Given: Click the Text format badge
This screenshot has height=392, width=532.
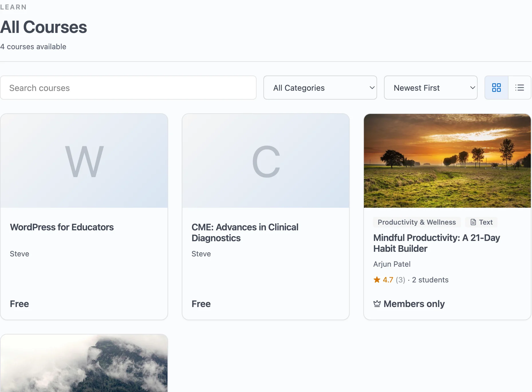Looking at the screenshot, I should coord(481,222).
